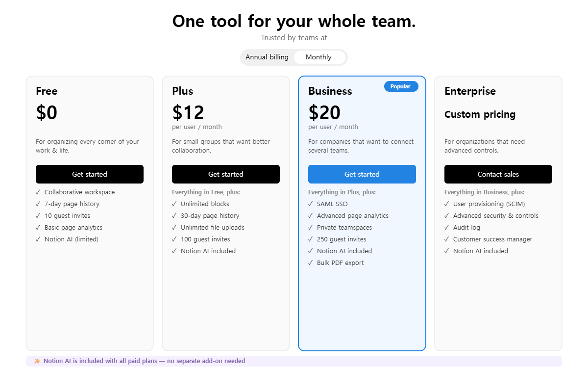Toggle the billing period switch
588x368 pixels.
pyautogui.click(x=294, y=57)
